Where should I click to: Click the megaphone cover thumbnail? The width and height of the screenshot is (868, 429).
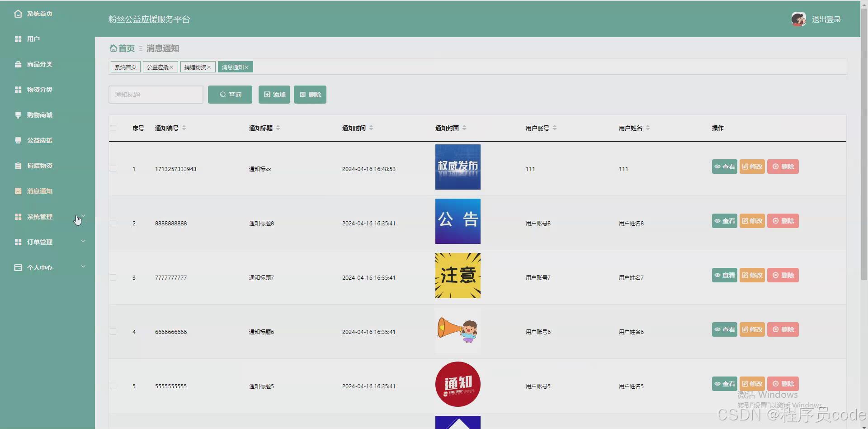pyautogui.click(x=458, y=330)
